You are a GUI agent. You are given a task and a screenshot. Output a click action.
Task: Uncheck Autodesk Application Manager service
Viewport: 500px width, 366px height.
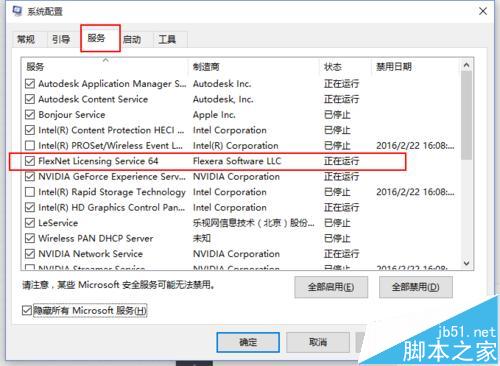(30, 83)
